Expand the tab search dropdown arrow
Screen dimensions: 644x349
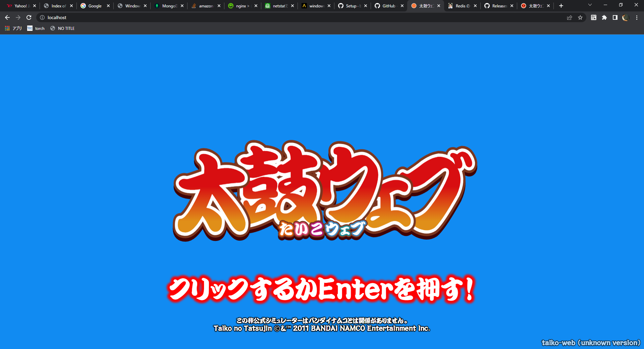(x=590, y=5)
